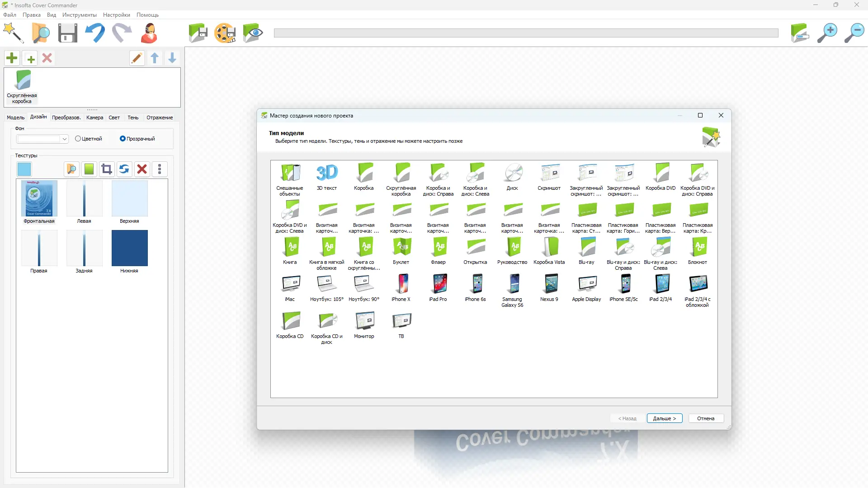
Task: Click the blue undo arrow
Action: pyautogui.click(x=95, y=33)
